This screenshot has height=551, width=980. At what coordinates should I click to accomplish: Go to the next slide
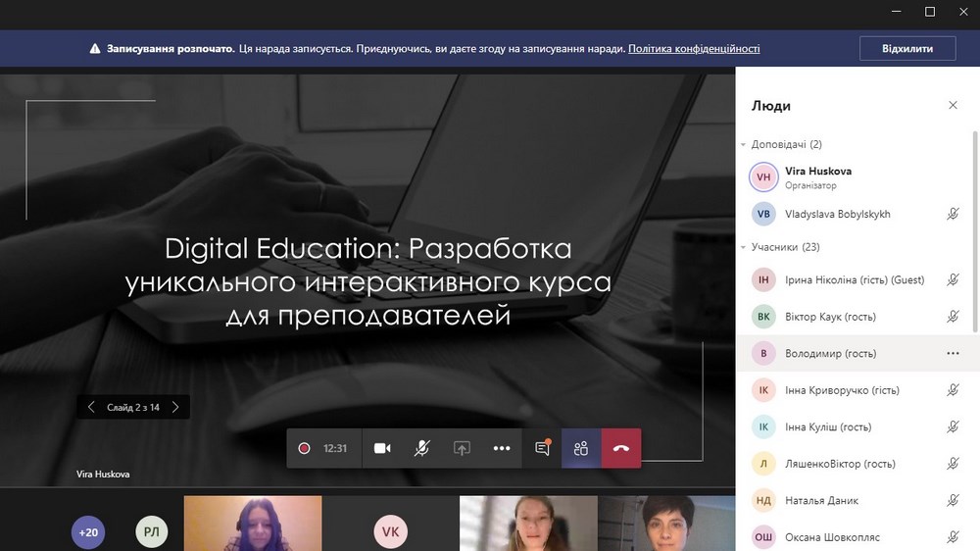(x=175, y=407)
